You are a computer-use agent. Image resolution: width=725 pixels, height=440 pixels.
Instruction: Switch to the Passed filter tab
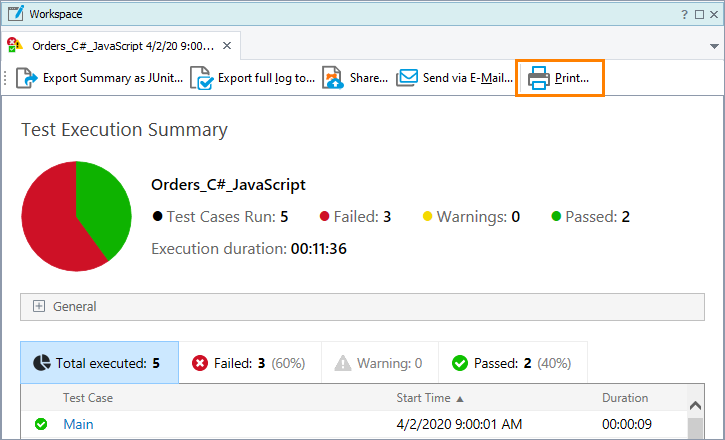pos(513,363)
